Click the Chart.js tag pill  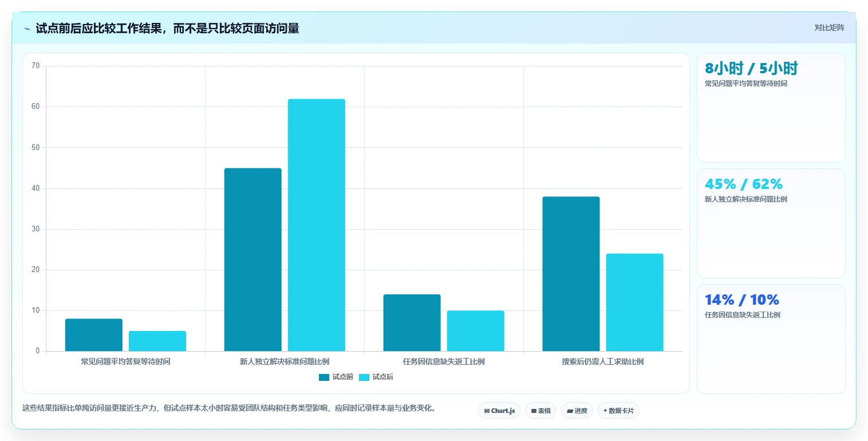(499, 411)
